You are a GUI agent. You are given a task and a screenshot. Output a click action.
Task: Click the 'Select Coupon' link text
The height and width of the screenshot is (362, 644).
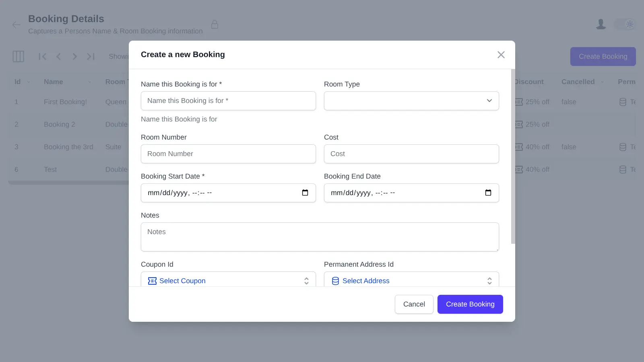(182, 281)
